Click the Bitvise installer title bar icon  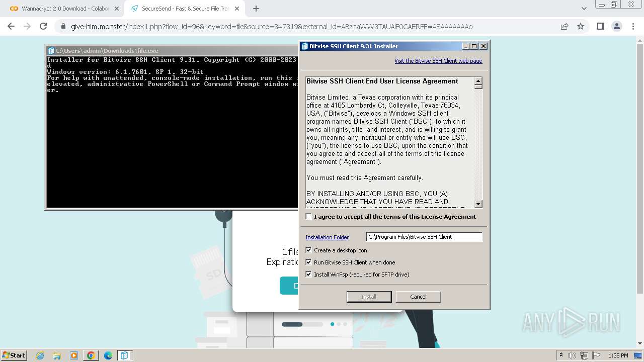tap(304, 46)
